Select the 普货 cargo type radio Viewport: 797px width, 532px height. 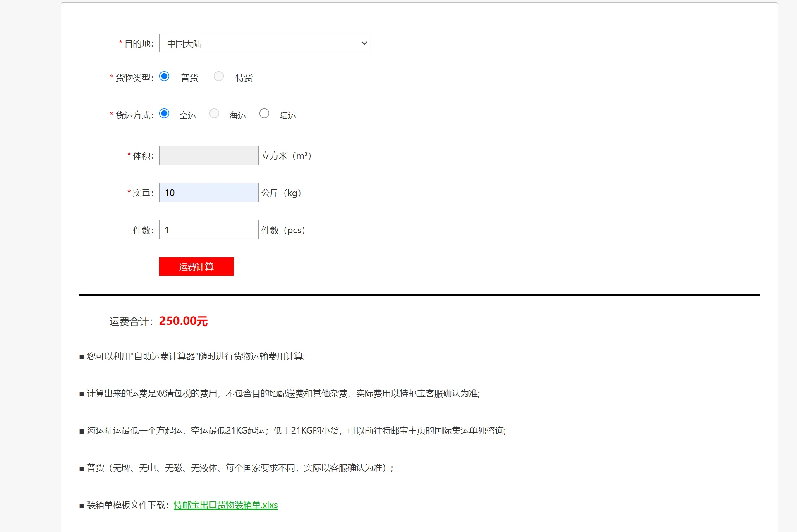(x=164, y=76)
